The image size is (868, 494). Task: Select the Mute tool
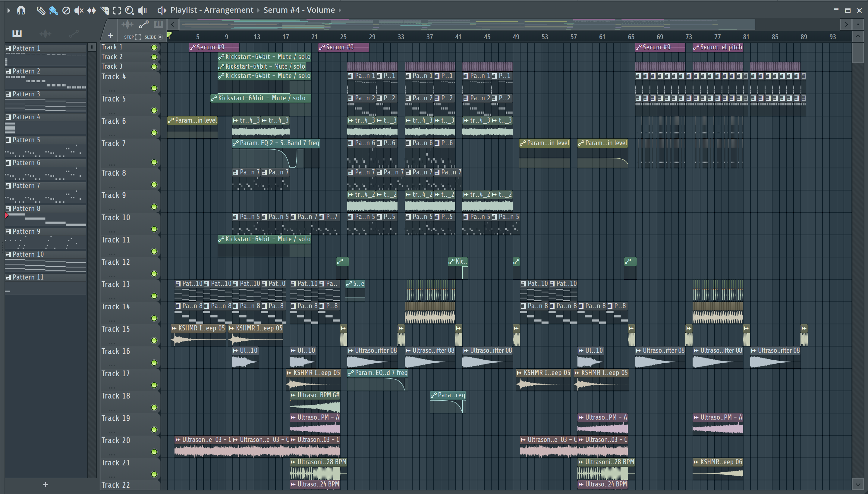(x=79, y=11)
